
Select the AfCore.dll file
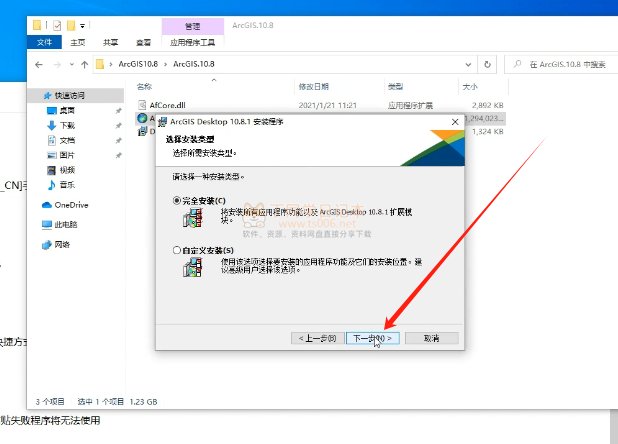pyautogui.click(x=167, y=105)
